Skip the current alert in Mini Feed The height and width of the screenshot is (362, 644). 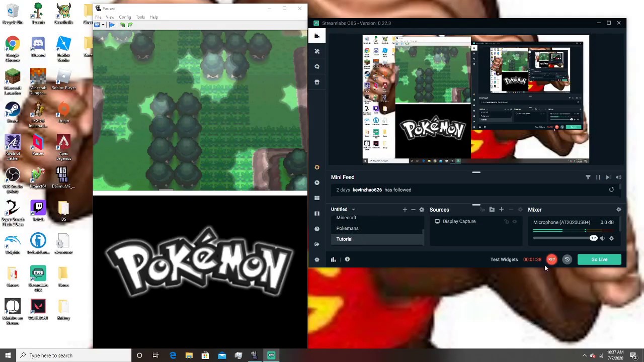[608, 177]
